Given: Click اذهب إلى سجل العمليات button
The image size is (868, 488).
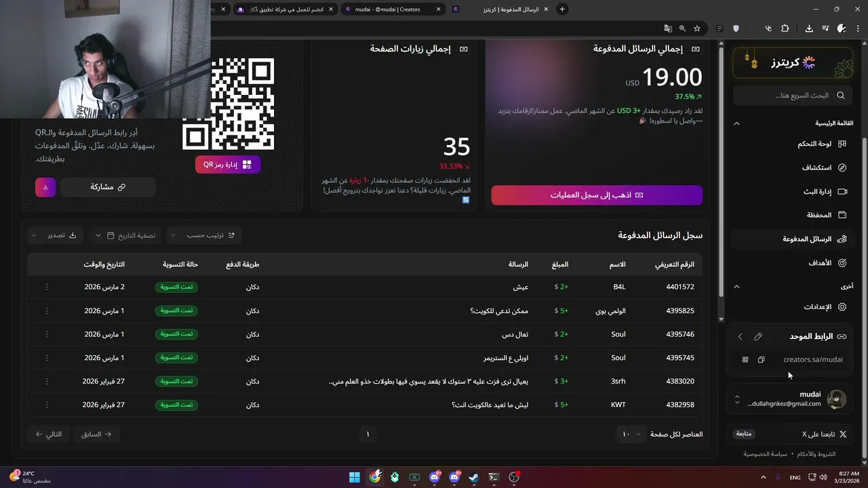Looking at the screenshot, I should click(x=597, y=195).
